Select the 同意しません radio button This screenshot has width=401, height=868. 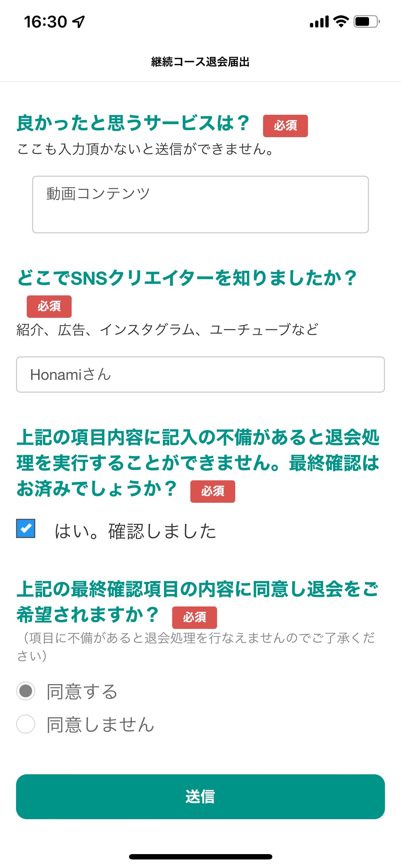(26, 724)
